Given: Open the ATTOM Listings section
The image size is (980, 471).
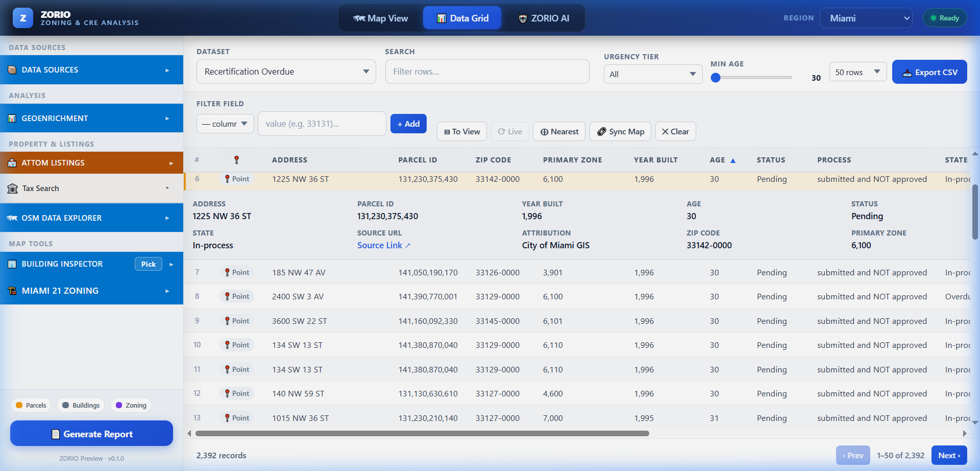Looking at the screenshot, I should click(92, 163).
